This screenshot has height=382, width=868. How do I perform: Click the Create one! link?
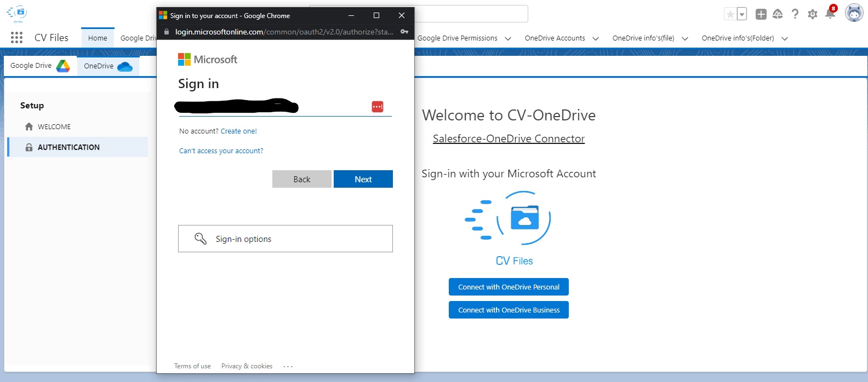coord(239,131)
